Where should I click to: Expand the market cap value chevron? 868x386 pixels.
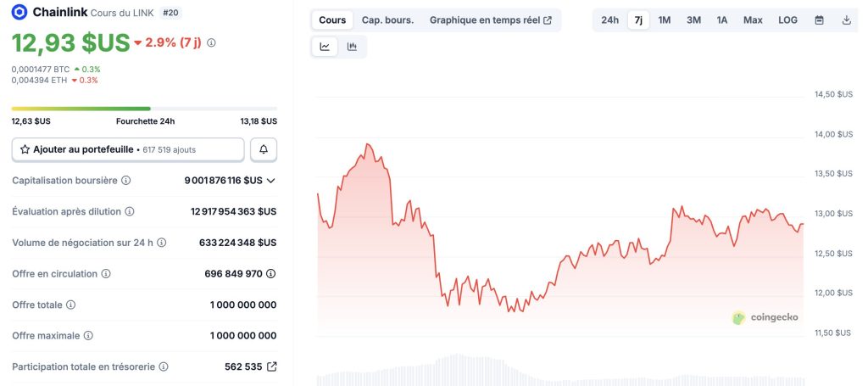[271, 180]
